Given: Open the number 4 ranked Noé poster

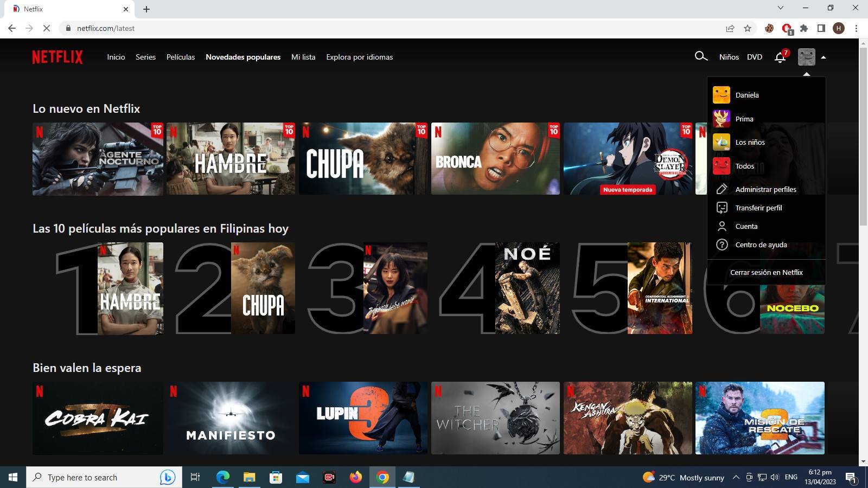Looking at the screenshot, I should (527, 288).
